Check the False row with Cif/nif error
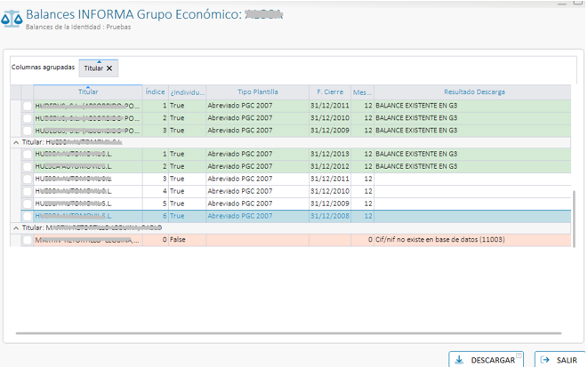 pos(28,240)
